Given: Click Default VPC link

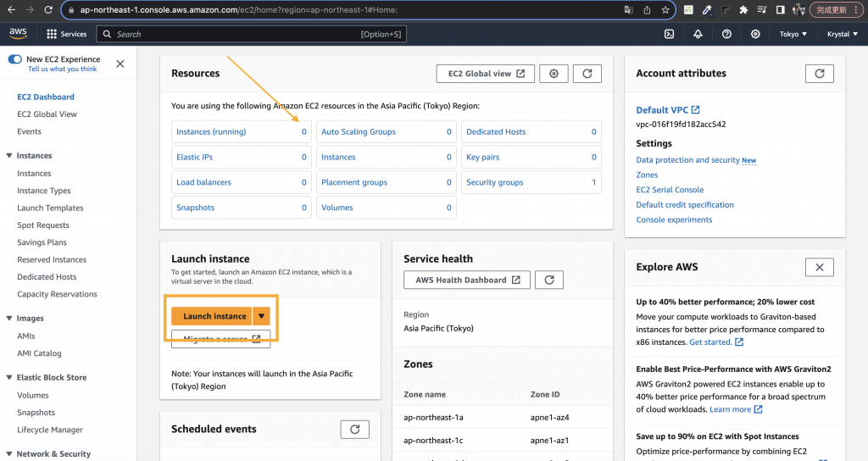Looking at the screenshot, I should click(x=668, y=109).
